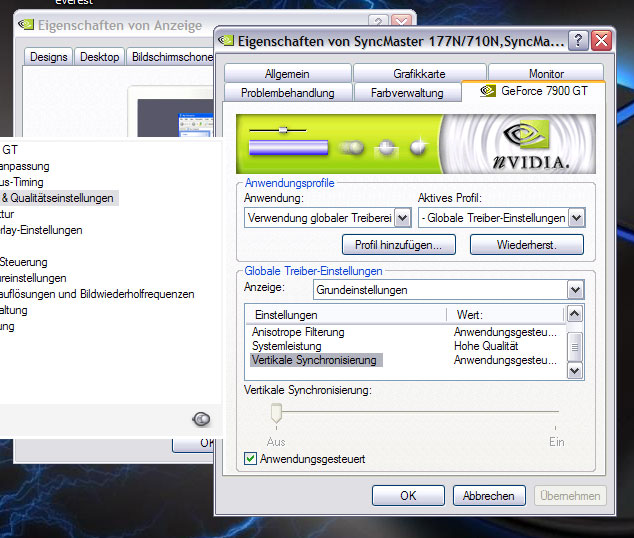Click the round NVIDIA pin icon in the flyout menu
Viewport: 634px width, 538px height.
coord(201,419)
